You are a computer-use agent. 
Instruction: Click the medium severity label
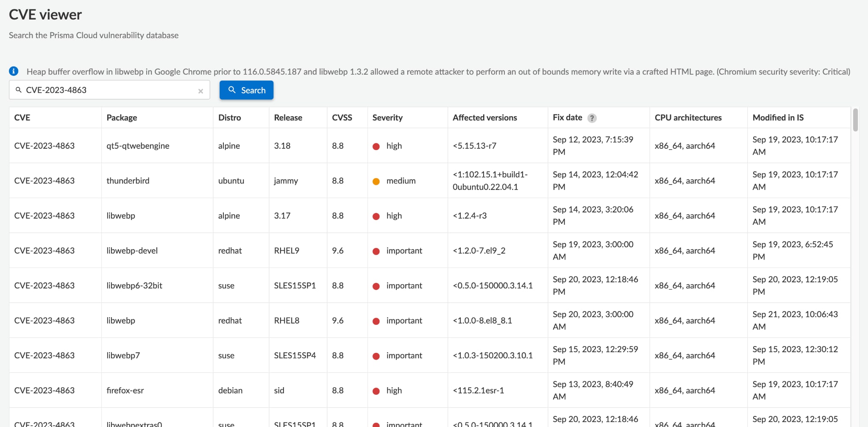(401, 181)
